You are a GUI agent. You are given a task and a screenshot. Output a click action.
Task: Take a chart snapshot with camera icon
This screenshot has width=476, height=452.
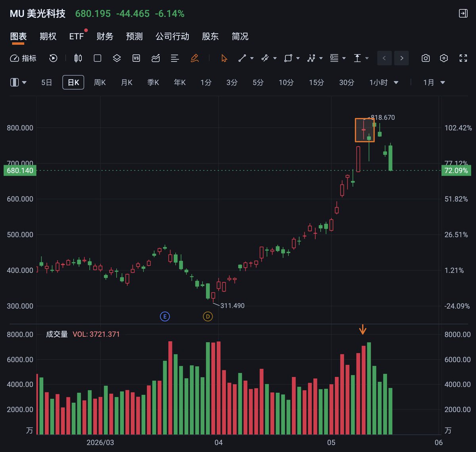click(x=426, y=58)
